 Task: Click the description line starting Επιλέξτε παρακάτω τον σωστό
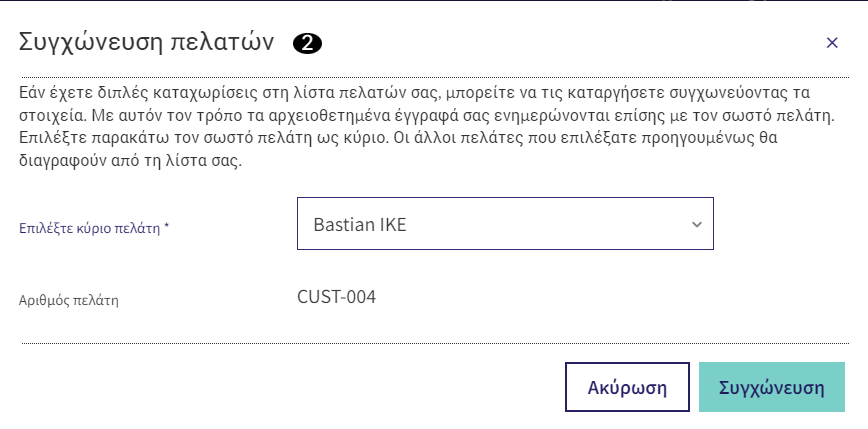point(398,137)
